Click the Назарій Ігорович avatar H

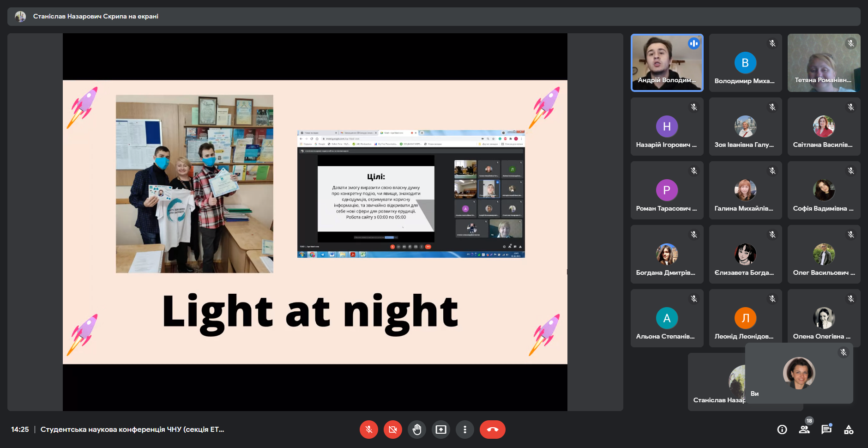click(667, 127)
